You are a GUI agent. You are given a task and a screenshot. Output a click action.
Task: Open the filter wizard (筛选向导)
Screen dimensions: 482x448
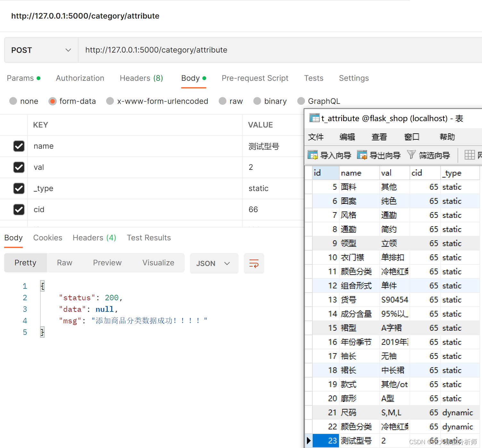(428, 155)
